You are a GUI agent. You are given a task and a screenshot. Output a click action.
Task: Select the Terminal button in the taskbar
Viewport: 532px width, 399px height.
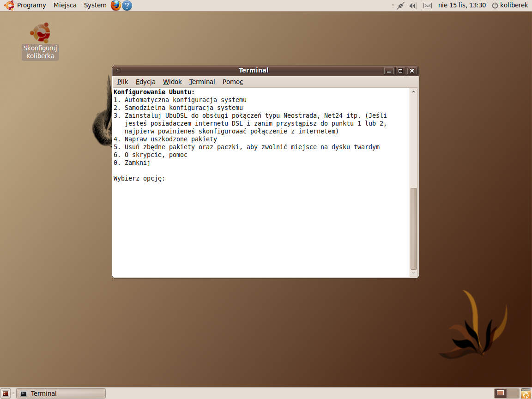(61, 393)
